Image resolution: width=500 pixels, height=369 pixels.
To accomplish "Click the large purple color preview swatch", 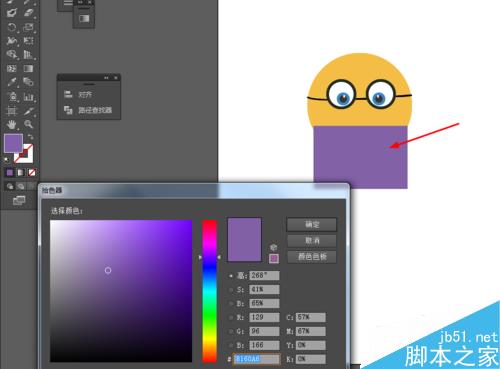I will click(x=244, y=240).
